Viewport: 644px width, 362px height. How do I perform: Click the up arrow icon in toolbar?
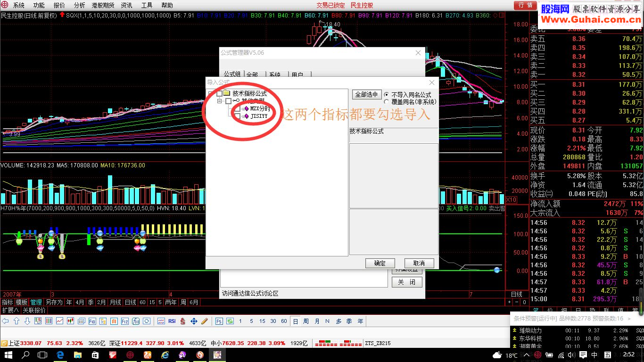(x=17, y=321)
